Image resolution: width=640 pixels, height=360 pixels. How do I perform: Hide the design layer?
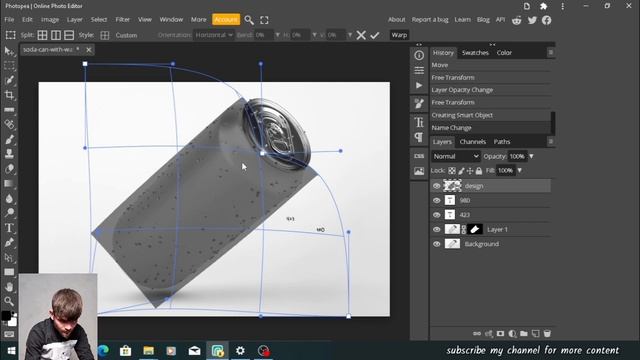pos(436,186)
